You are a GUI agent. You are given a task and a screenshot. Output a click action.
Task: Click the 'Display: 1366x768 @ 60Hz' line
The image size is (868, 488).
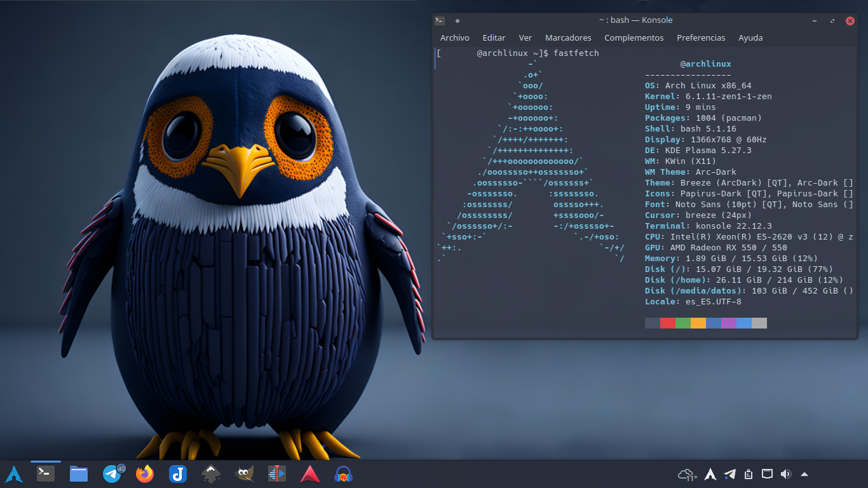(x=706, y=140)
